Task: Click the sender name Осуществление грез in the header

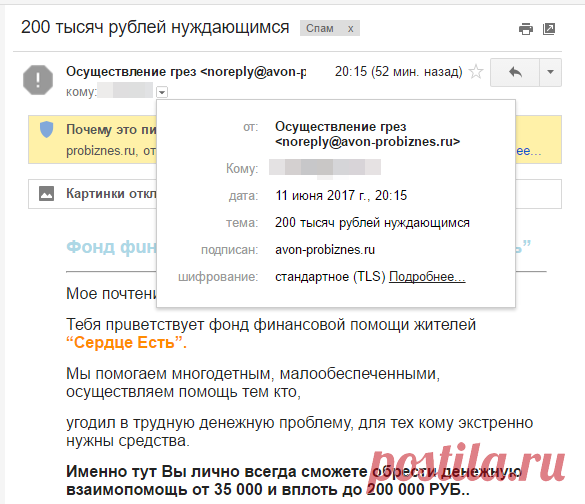Action: (x=131, y=72)
